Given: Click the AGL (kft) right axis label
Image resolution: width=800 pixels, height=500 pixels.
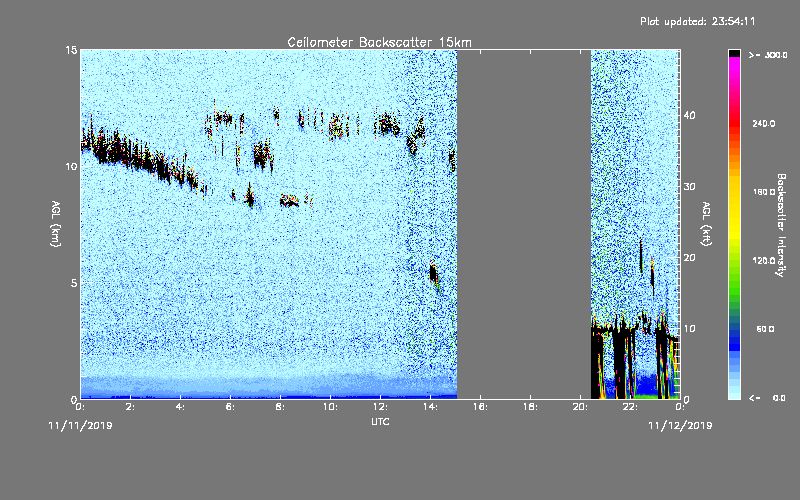Looking at the screenshot, I should click(706, 223).
